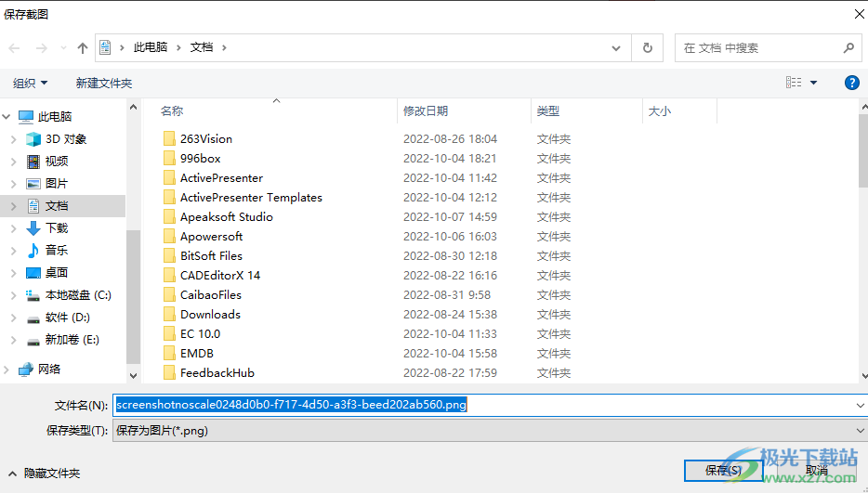Viewport: 868px width, 493px height.
Task: Select the CaibaoFiles folder
Action: coord(211,295)
